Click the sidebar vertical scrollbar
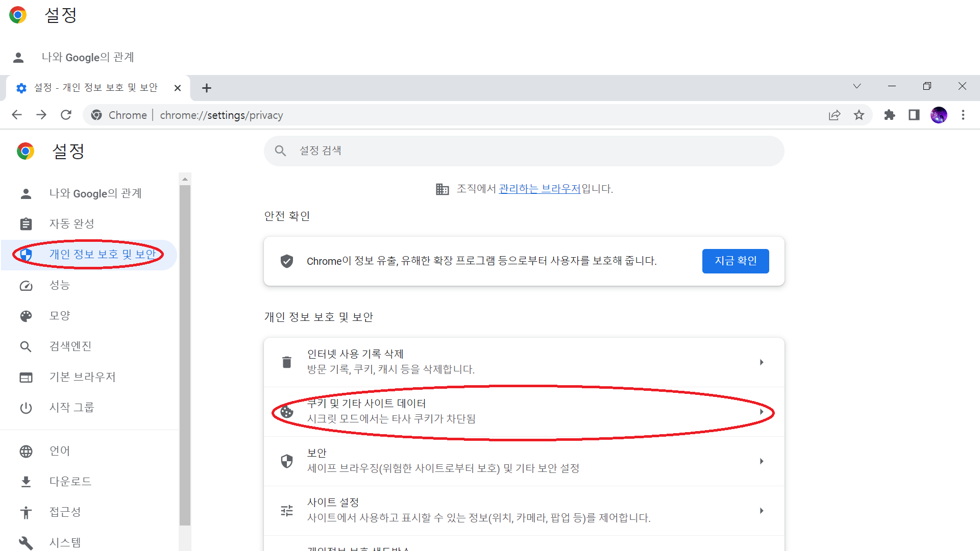This screenshot has width=980, height=551. [185, 355]
